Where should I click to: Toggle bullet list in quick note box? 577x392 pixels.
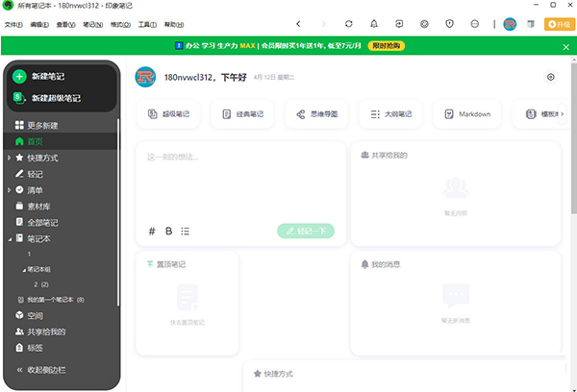185,231
